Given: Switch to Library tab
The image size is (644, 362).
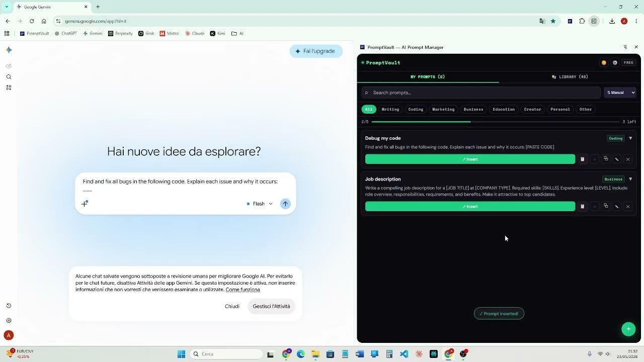Looking at the screenshot, I should (x=570, y=77).
